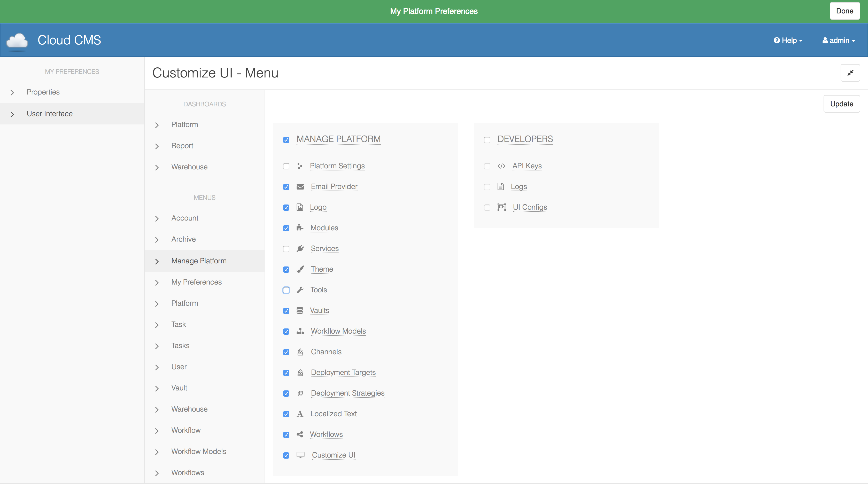The height and width of the screenshot is (503, 868).
Task: Check the DEVELOPERS section checkbox
Action: tap(487, 140)
